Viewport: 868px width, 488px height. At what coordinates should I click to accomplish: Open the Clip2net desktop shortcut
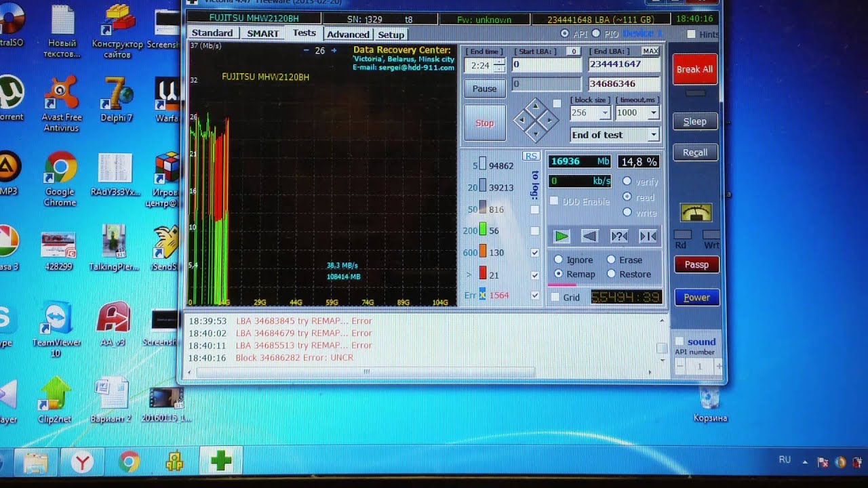point(55,400)
